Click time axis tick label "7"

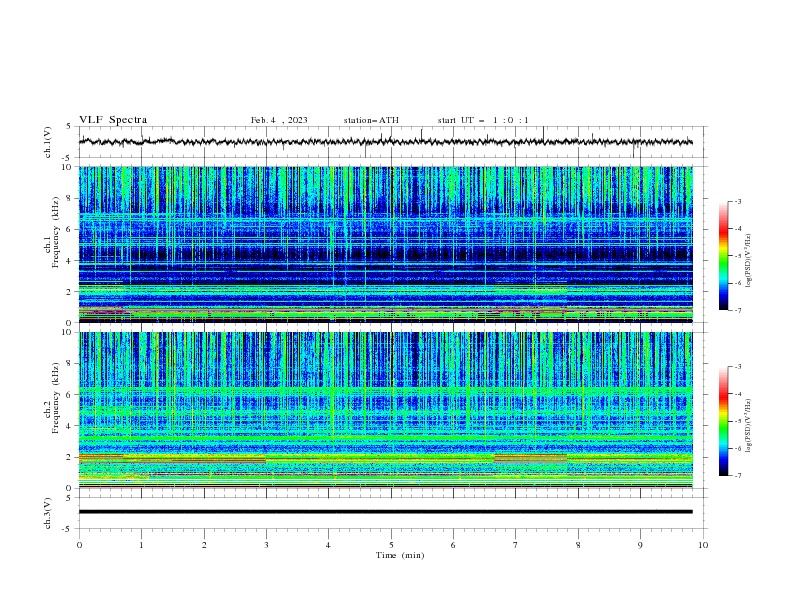[516, 545]
